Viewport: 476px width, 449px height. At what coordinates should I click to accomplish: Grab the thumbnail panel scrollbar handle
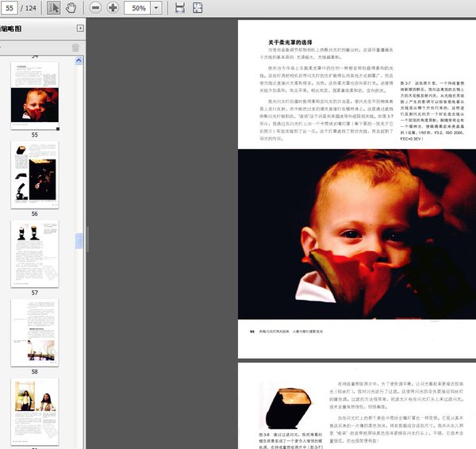(x=79, y=240)
